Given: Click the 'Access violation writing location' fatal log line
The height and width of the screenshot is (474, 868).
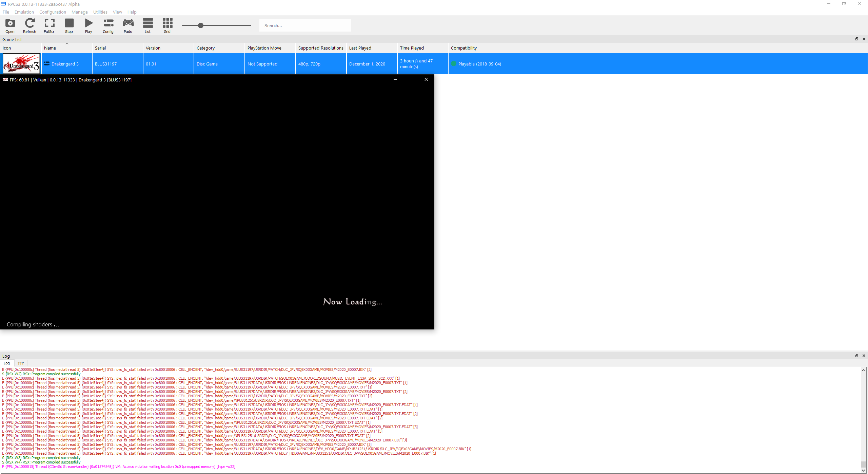Looking at the screenshot, I should pos(119,467).
